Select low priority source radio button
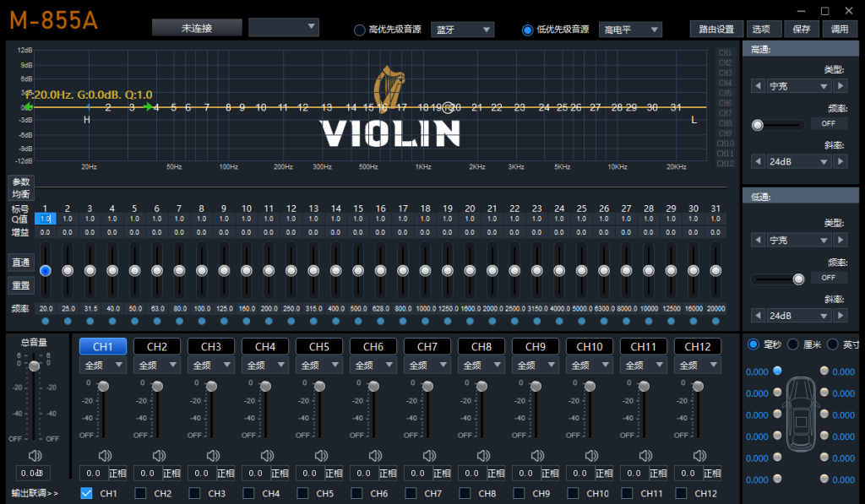Image resolution: width=865 pixels, height=504 pixels. pyautogui.click(x=528, y=30)
